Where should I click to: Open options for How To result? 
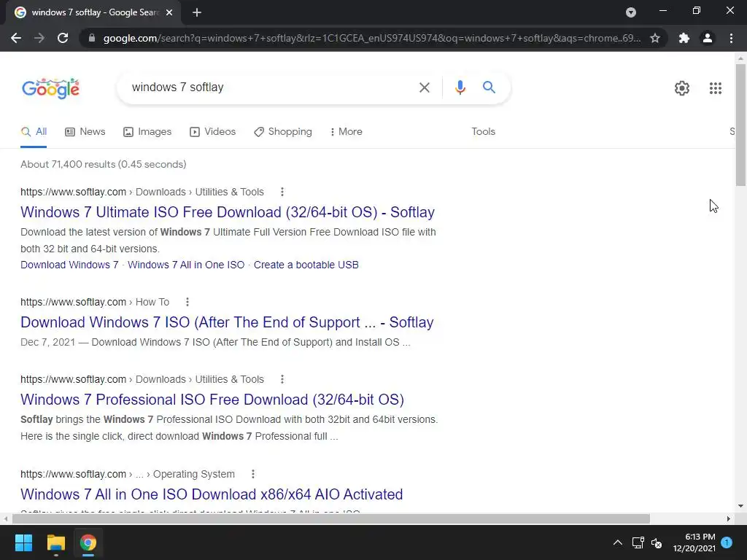pyautogui.click(x=187, y=302)
